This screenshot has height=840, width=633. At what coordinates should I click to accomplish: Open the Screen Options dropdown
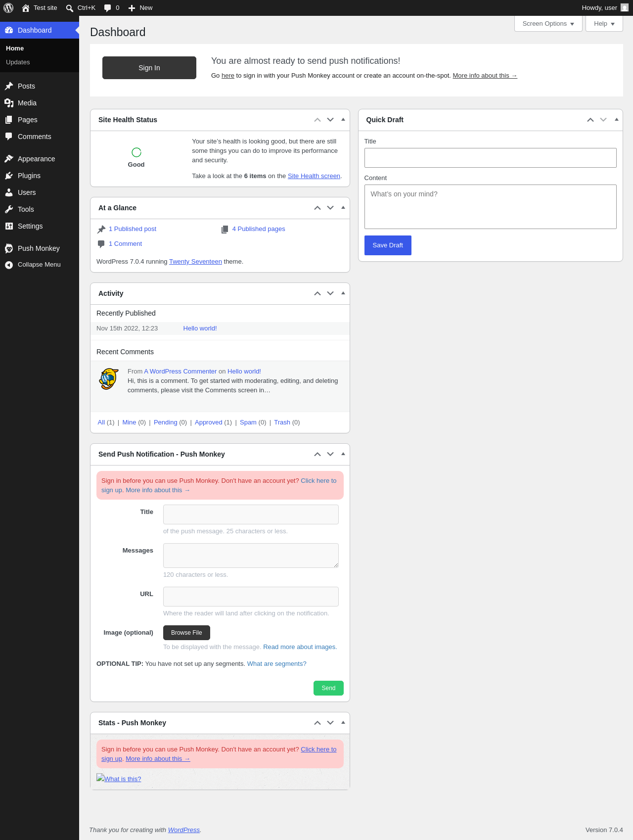point(548,24)
